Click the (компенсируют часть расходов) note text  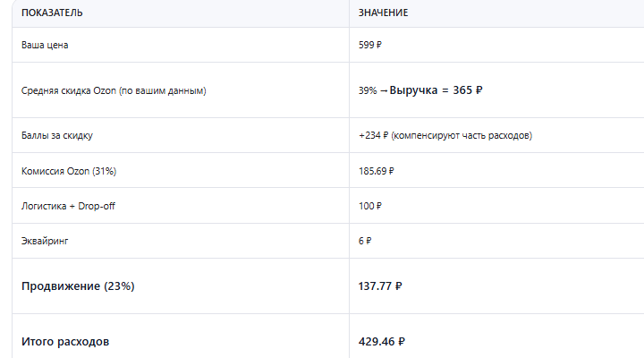(x=462, y=135)
